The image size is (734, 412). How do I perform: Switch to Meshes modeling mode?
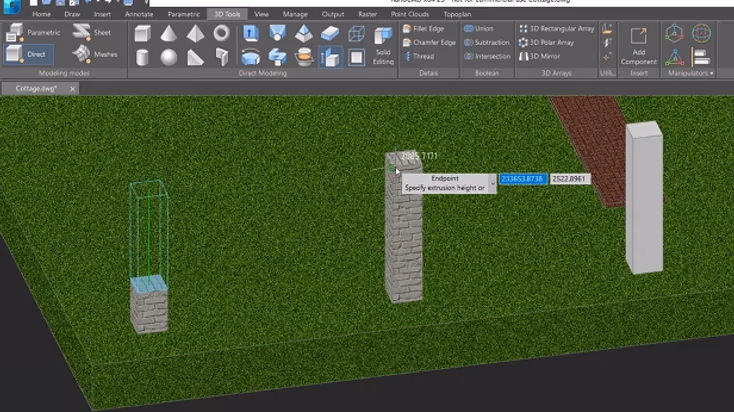tap(95, 54)
